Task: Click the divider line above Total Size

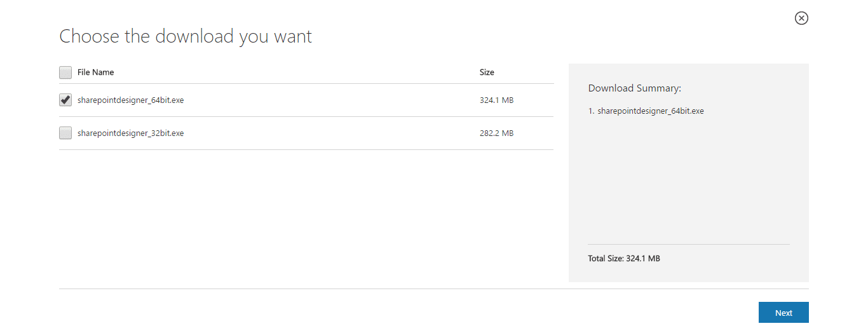Action: (689, 244)
